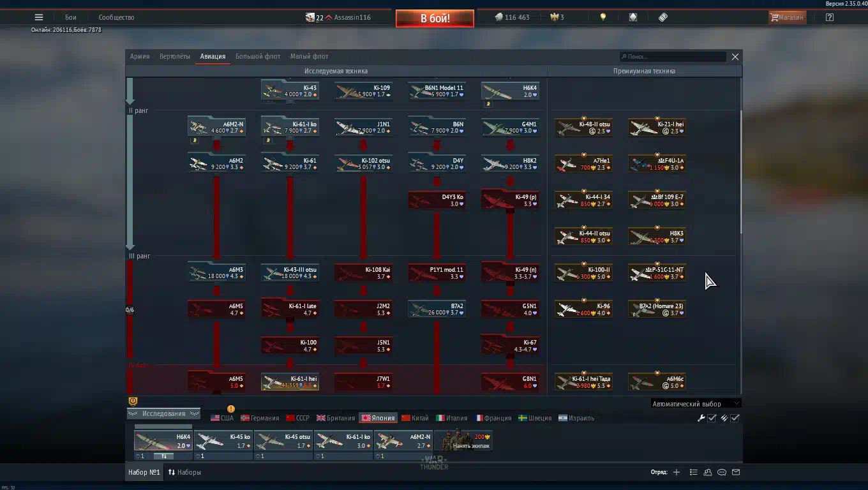Open the Магазин shop button
The height and width of the screenshot is (490, 868).
click(787, 17)
